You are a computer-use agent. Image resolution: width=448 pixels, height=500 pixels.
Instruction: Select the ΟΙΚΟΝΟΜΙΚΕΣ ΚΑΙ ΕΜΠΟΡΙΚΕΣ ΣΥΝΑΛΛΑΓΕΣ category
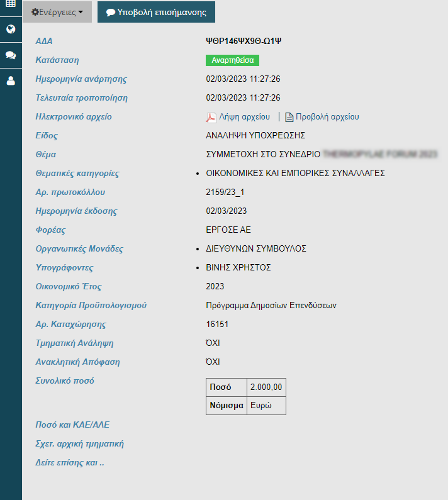pos(295,174)
